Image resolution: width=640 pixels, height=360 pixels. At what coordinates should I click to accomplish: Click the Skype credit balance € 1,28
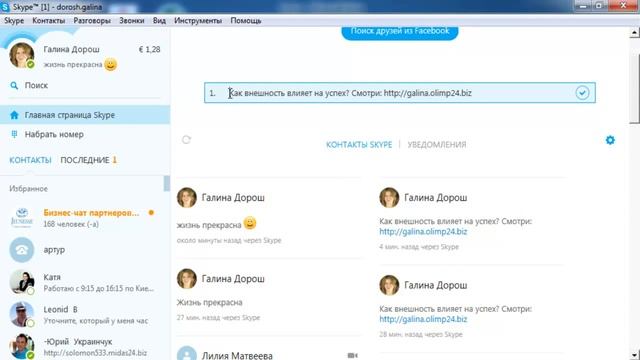(149, 49)
